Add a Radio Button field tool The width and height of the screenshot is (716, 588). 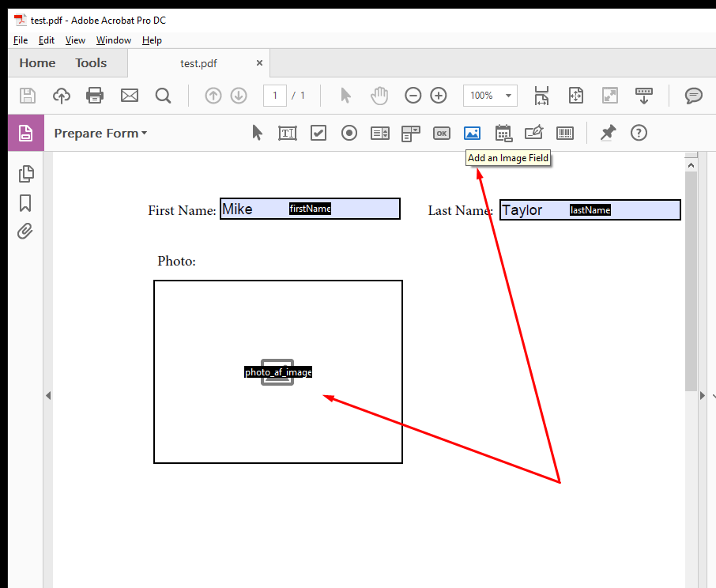349,134
